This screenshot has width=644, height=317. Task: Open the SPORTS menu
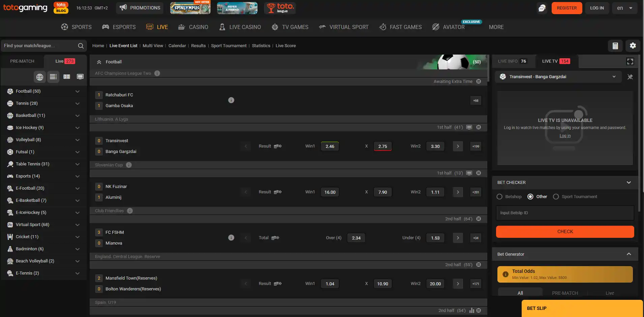76,27
